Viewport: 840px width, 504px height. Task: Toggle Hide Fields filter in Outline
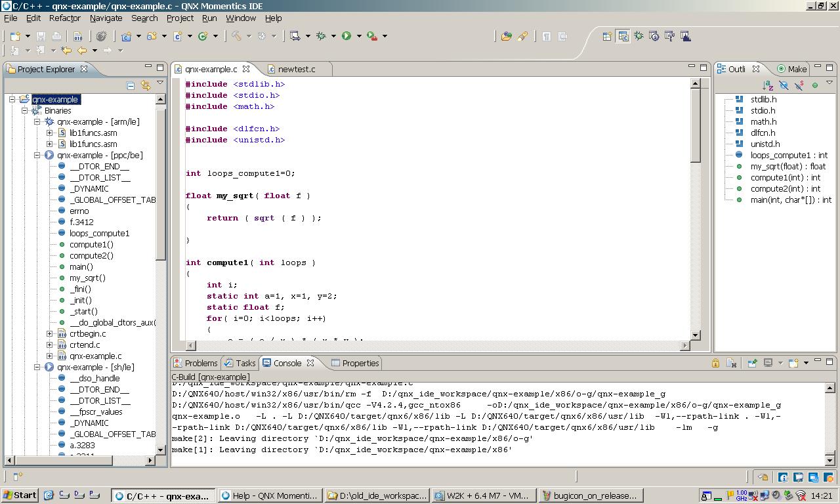[784, 85]
